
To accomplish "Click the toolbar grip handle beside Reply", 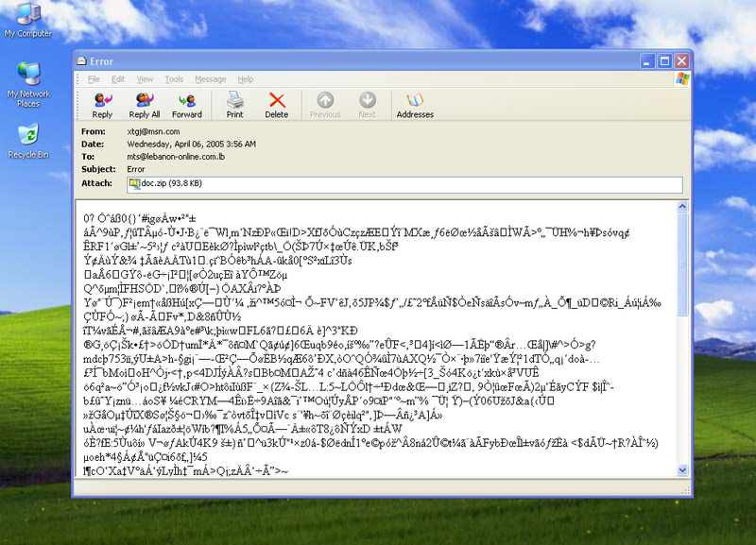I will click(x=79, y=105).
